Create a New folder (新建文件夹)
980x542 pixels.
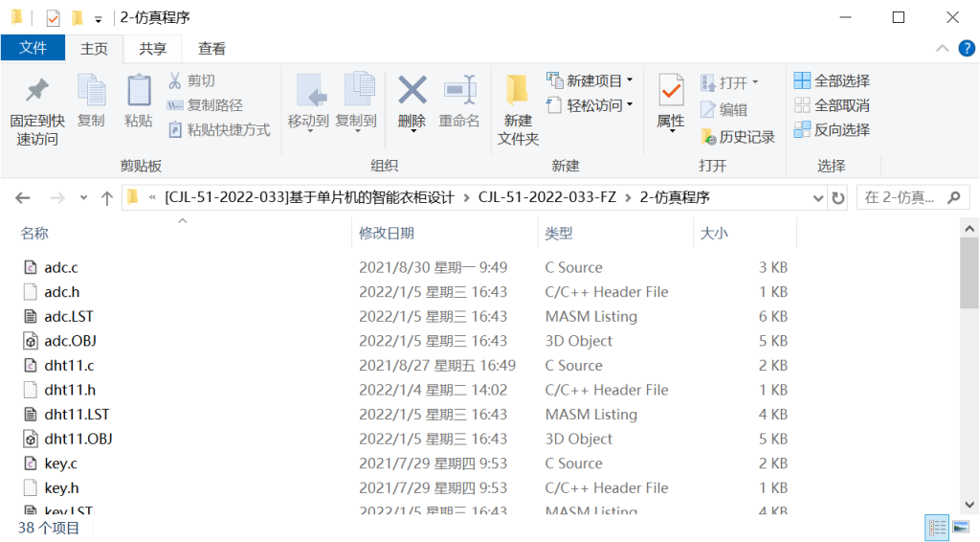click(x=518, y=111)
